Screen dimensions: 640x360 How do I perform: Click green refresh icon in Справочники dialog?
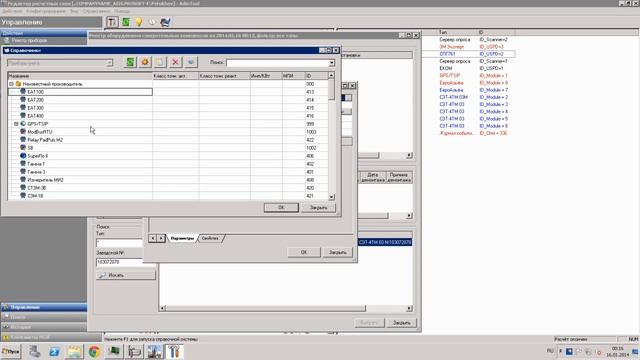click(x=130, y=62)
